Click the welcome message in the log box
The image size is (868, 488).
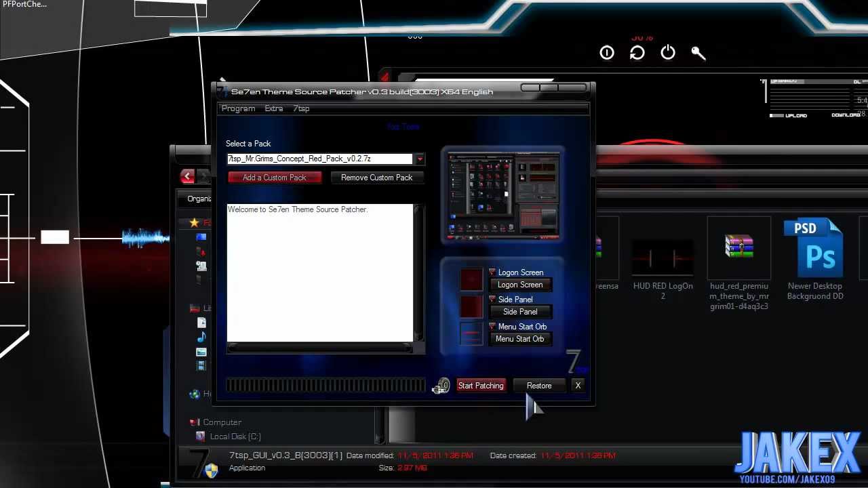[298, 210]
